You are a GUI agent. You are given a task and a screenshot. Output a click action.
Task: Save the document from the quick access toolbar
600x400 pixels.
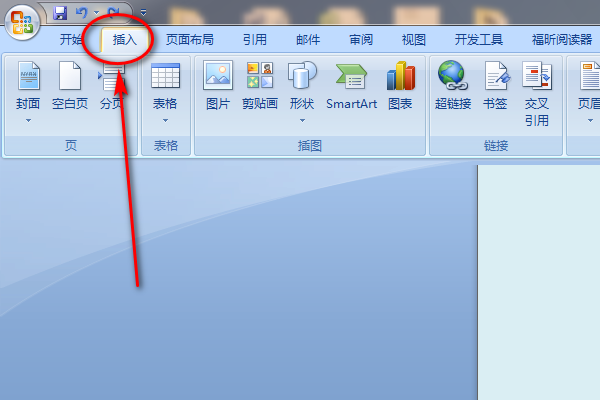[x=60, y=13]
